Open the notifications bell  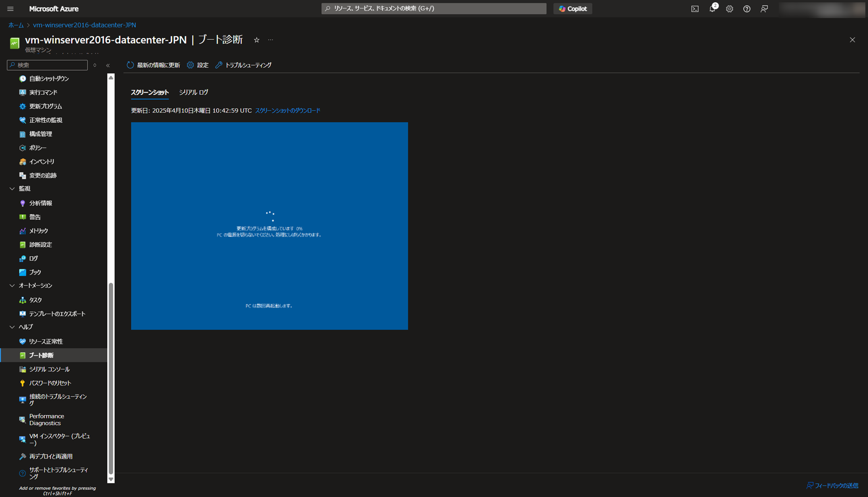coord(712,9)
